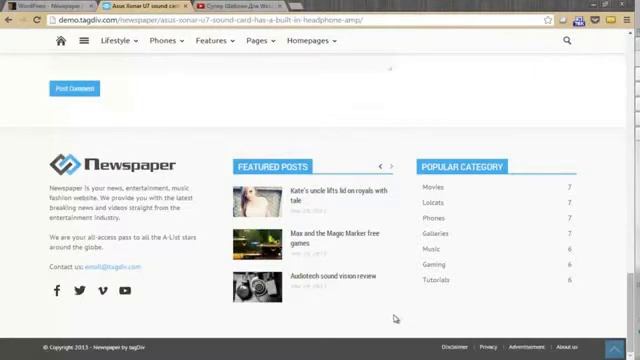Click the FEATURED POSTS heading
Screen dimensions: 640x360
point(273,167)
